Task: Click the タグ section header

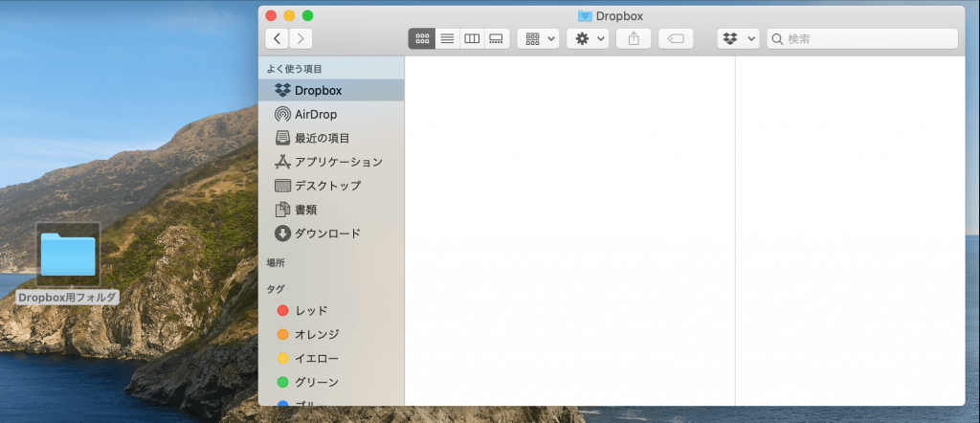Action: 276,289
